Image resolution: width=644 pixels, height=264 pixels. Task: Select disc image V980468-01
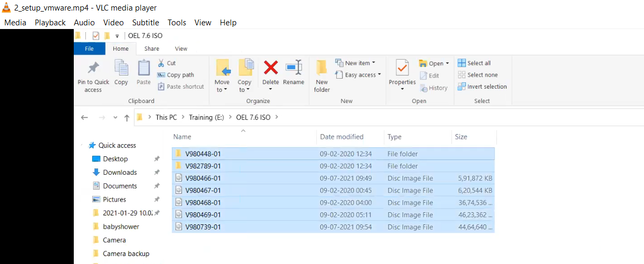(x=333, y=202)
